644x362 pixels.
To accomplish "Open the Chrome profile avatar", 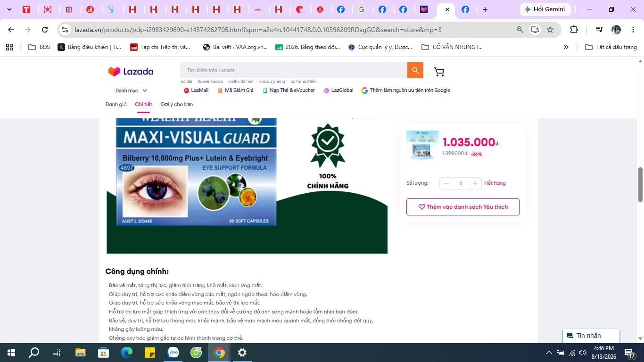I will coord(616,30).
